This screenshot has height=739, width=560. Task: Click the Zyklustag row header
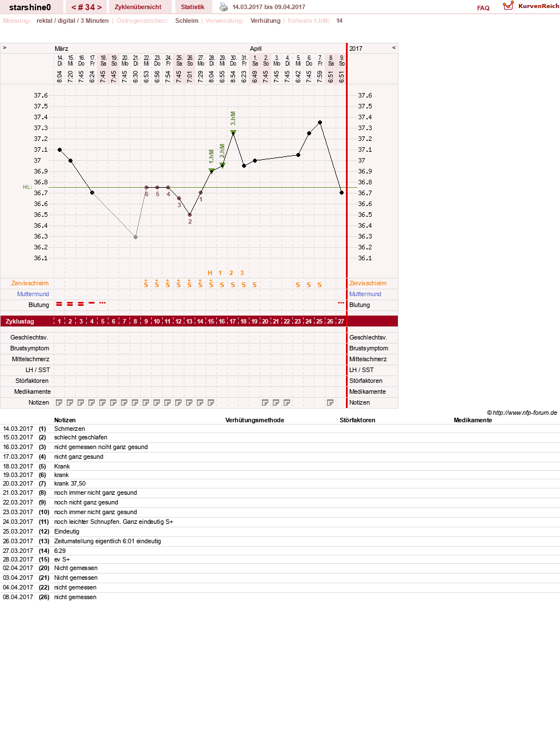coord(20,321)
